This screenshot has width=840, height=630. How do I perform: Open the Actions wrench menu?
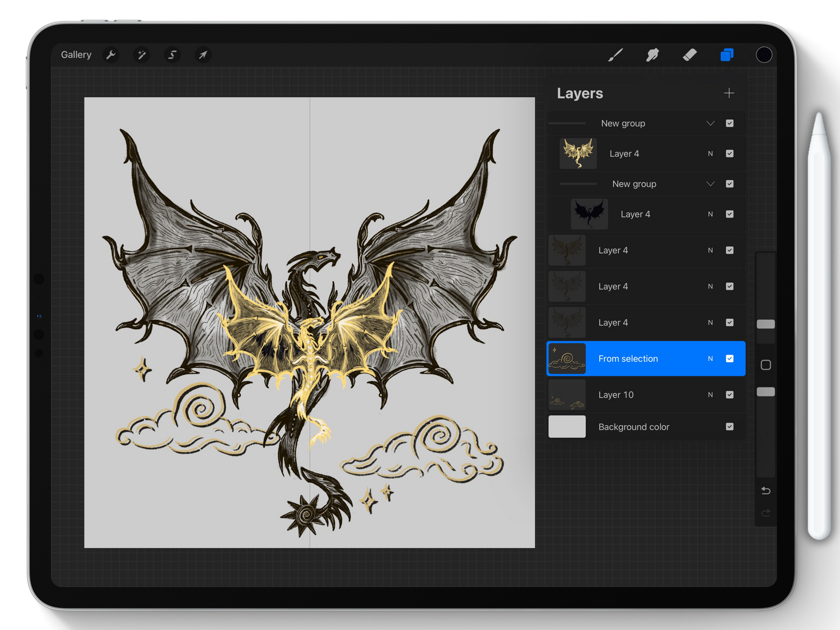[111, 55]
